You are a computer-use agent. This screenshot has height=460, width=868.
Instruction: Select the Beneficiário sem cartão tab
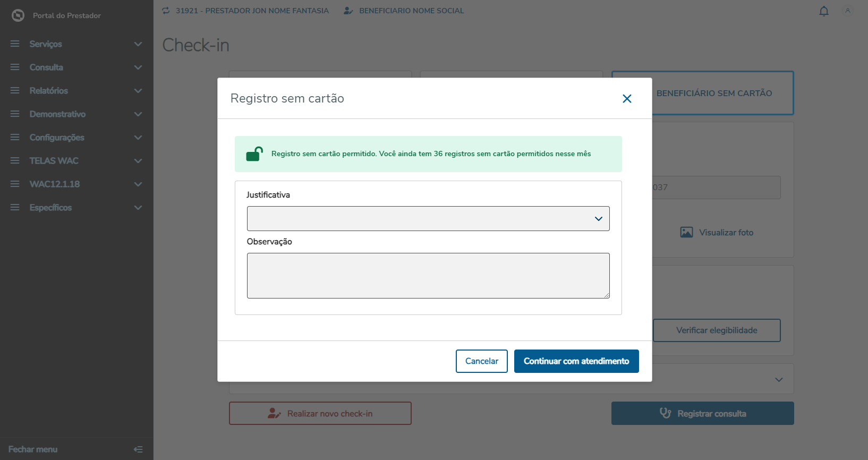click(714, 93)
